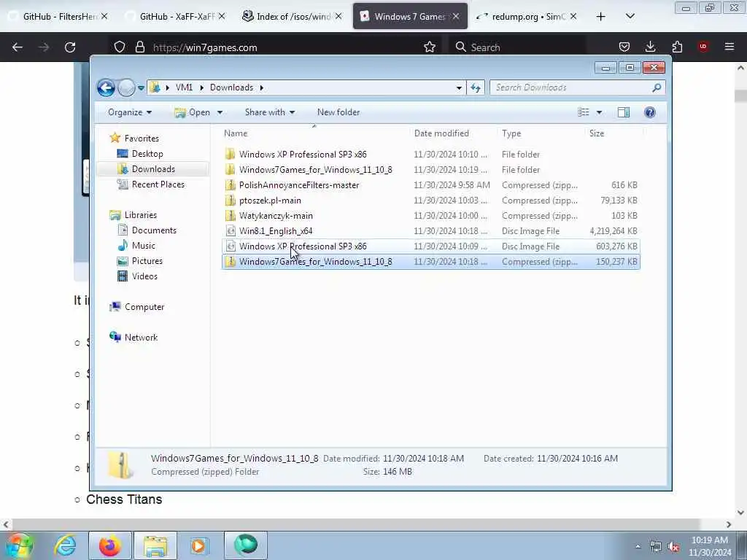Click the Open toolbar button
747x560 pixels.
193,112
